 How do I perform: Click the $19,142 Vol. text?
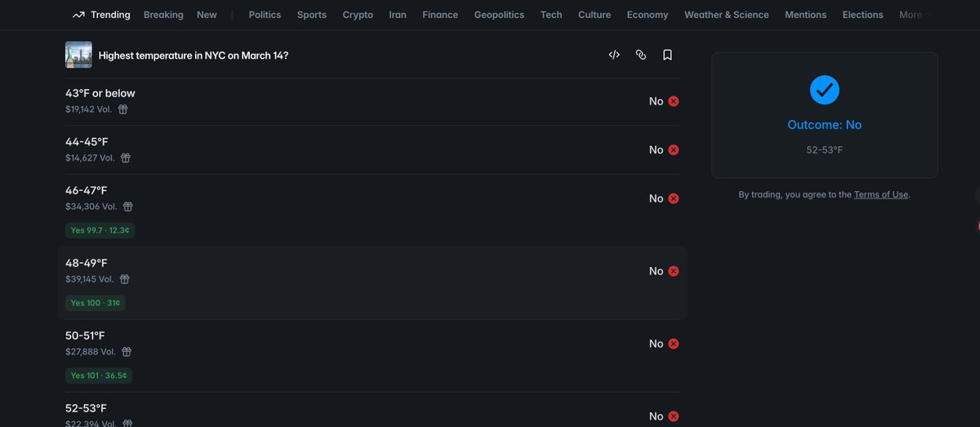pyautogui.click(x=89, y=109)
